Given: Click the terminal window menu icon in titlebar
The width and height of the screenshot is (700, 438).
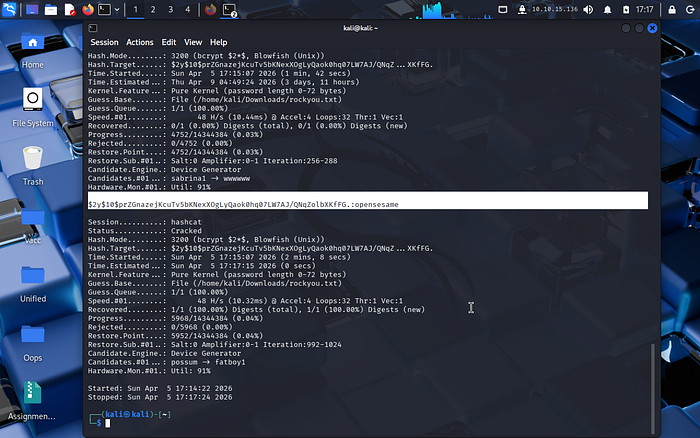Looking at the screenshot, I should coord(93,28).
